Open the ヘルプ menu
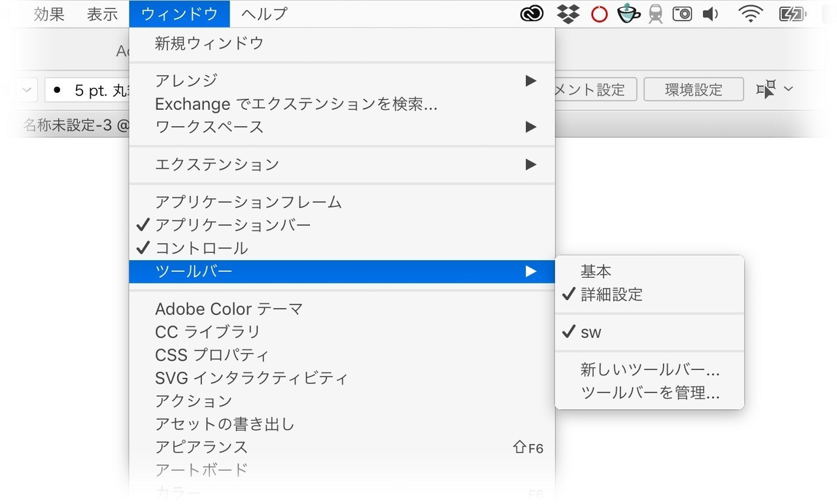This screenshot has width=837, height=504. point(264,13)
